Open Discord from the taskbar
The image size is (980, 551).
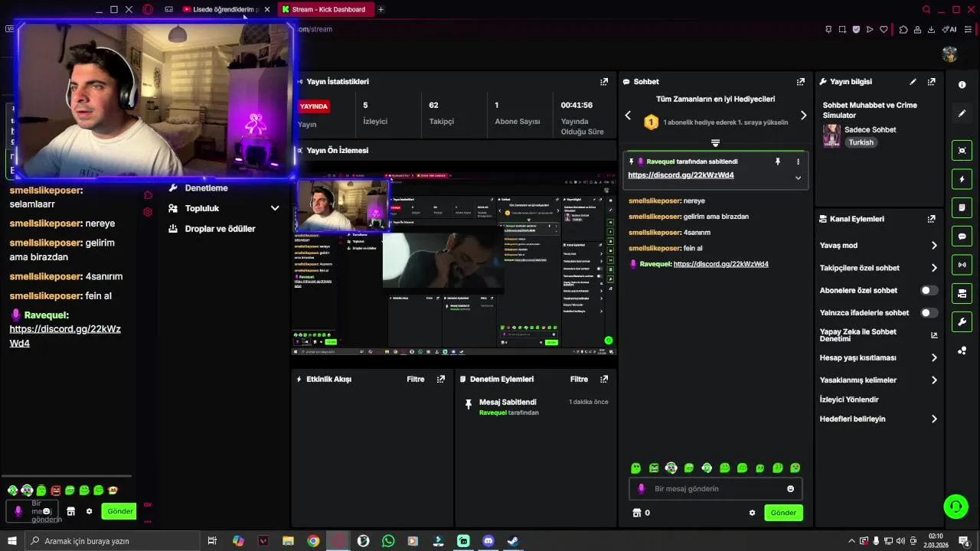pos(488,541)
